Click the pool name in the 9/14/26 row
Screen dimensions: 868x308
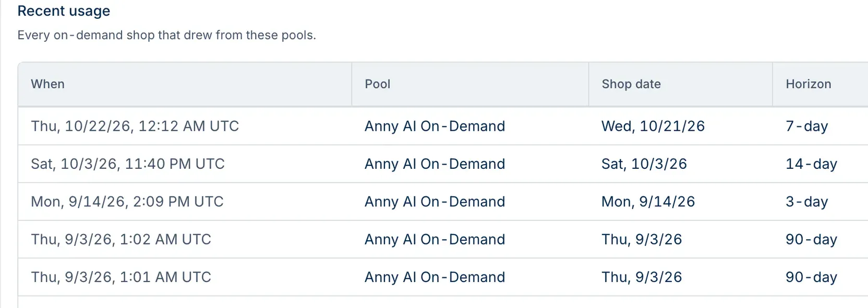[435, 202]
